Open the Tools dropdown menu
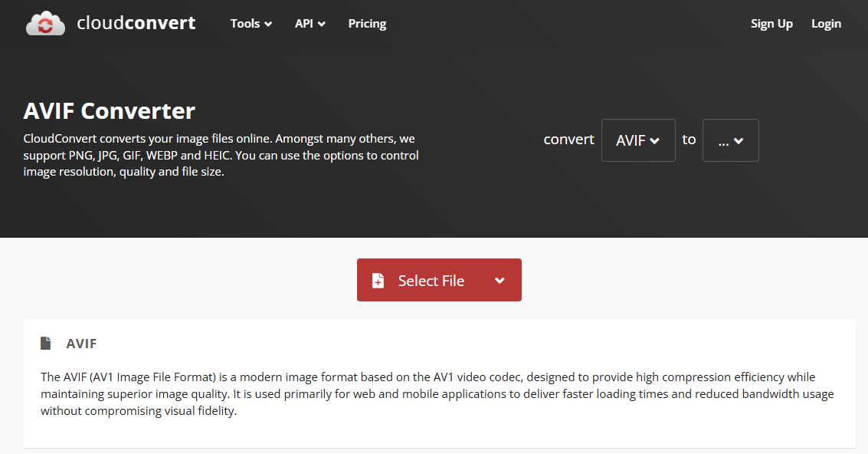Screen dimensions: 868x454 pos(251,24)
